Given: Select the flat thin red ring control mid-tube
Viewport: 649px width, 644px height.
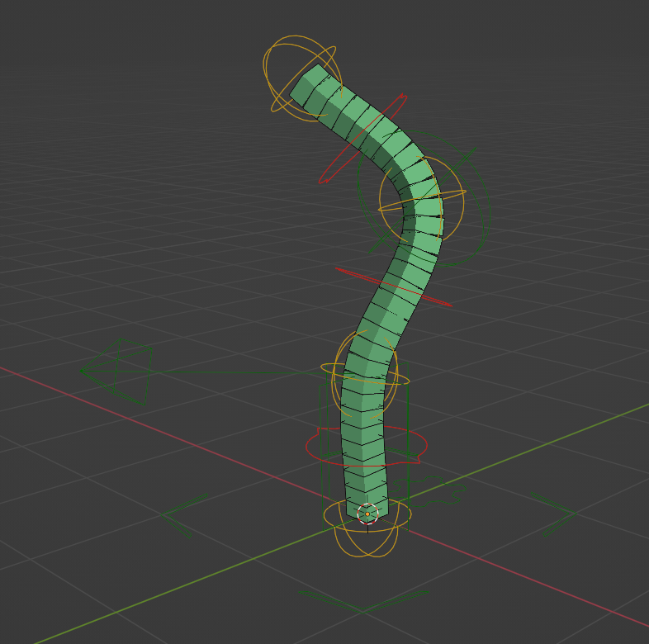Looking at the screenshot, I should click(x=394, y=286).
